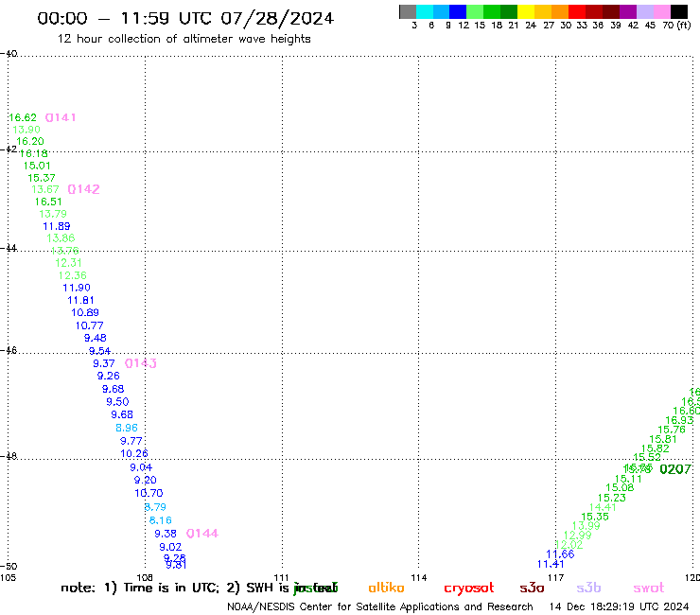The width and height of the screenshot is (700, 615).
Task: Select the pure blue swatch in the legend
Action: (x=458, y=11)
